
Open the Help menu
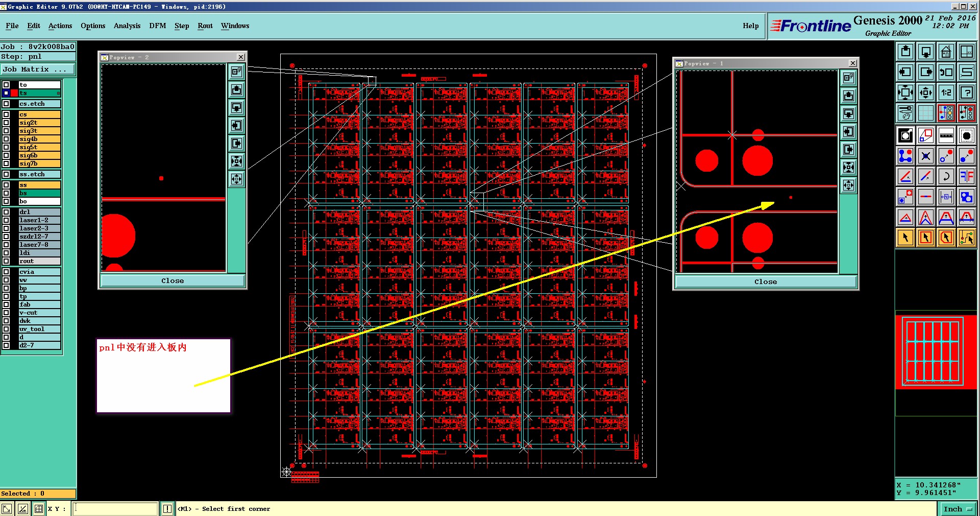coord(751,26)
